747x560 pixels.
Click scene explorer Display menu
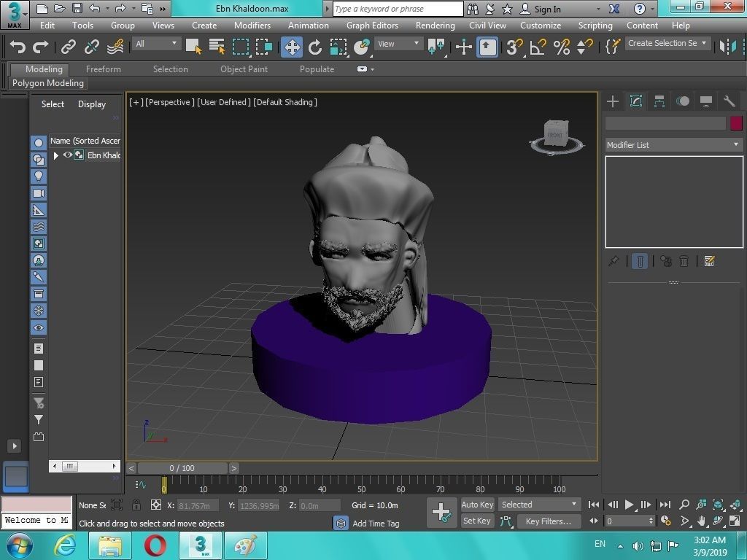[x=92, y=104]
